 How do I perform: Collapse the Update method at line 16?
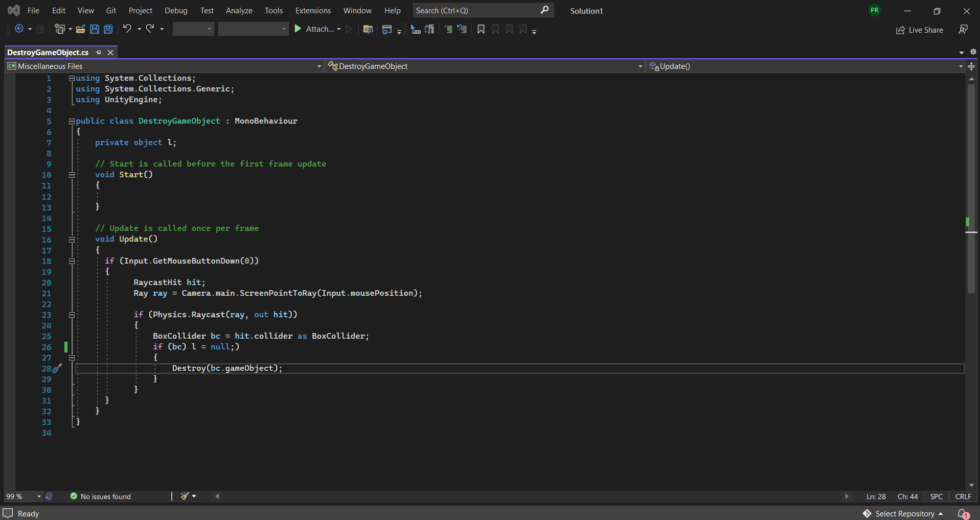(72, 239)
